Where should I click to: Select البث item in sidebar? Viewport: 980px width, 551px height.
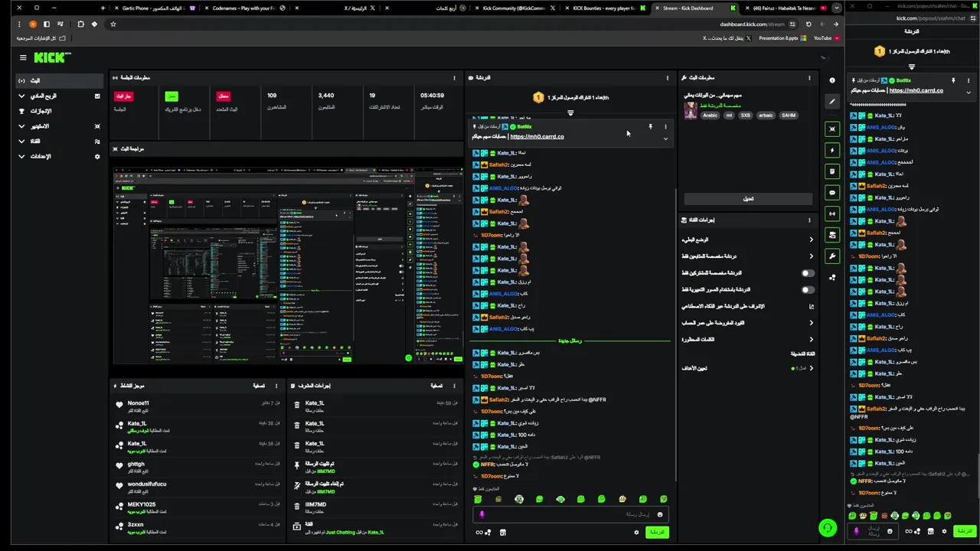pyautogui.click(x=60, y=80)
